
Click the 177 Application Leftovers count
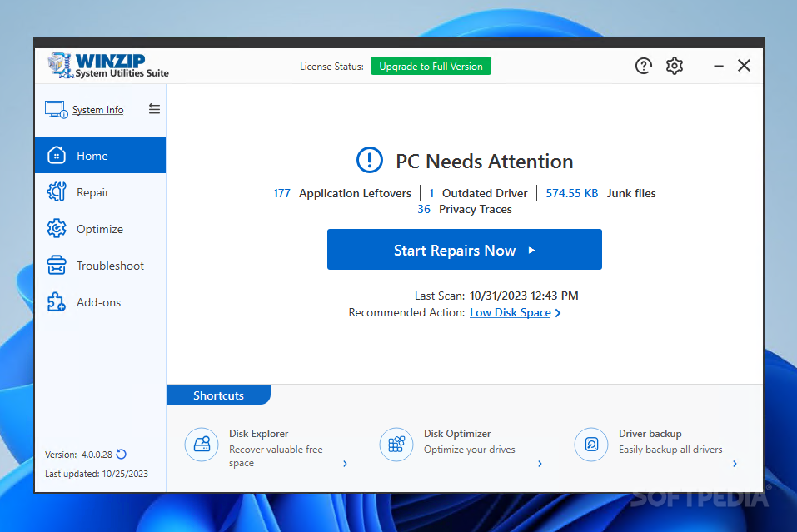click(281, 194)
